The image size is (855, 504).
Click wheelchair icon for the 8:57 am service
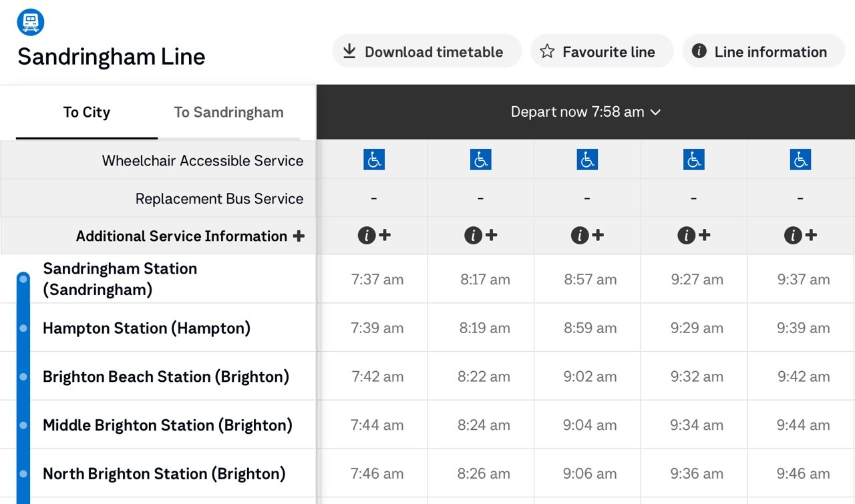(x=587, y=160)
